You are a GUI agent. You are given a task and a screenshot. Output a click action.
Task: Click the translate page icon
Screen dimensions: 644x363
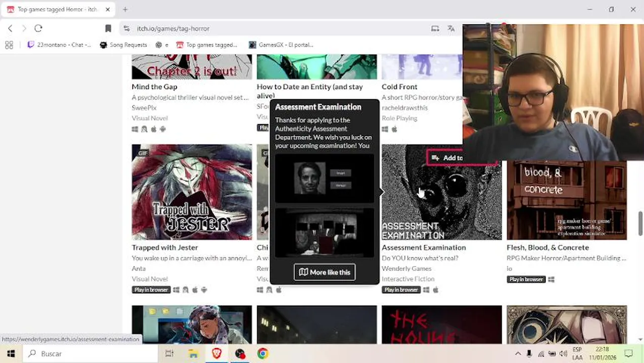(x=451, y=29)
